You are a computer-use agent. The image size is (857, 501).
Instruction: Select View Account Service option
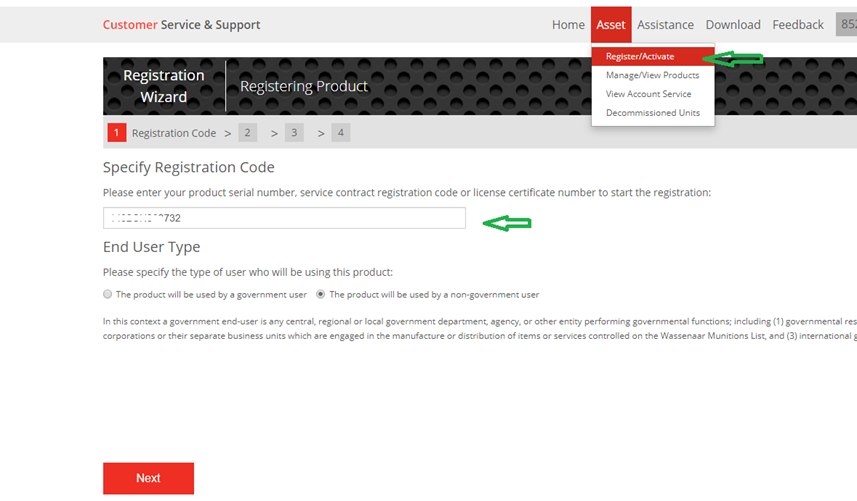(x=648, y=94)
